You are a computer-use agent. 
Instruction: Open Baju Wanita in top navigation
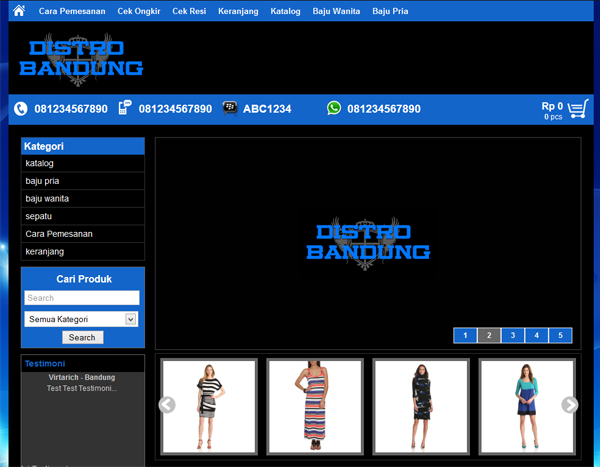tap(336, 11)
